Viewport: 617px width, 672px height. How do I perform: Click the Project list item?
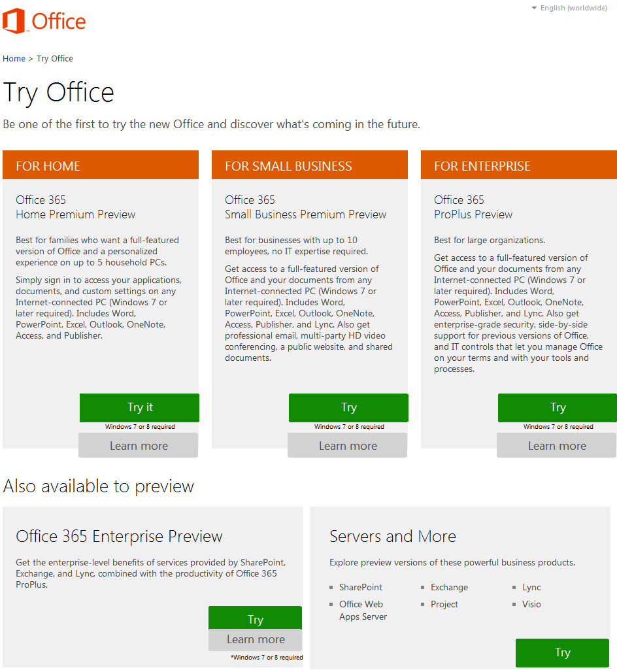444,604
